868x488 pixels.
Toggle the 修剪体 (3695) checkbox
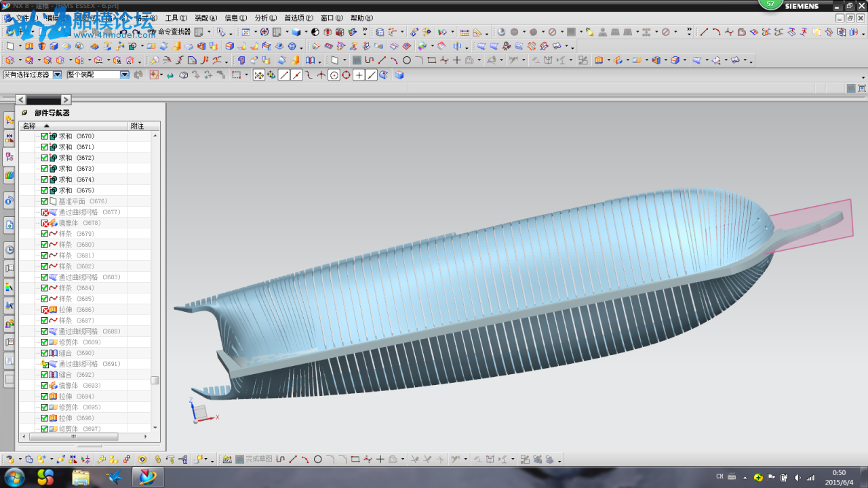[x=44, y=407]
